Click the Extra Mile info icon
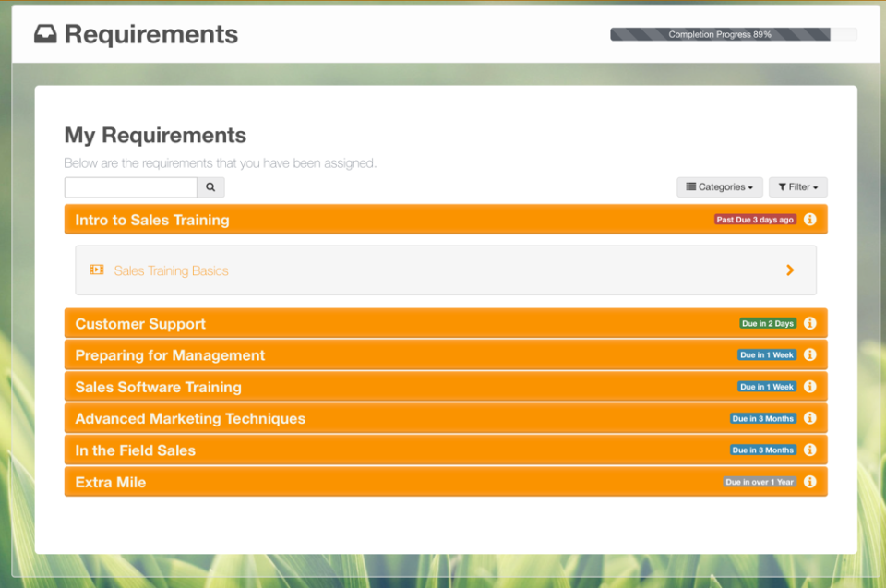 click(x=809, y=481)
